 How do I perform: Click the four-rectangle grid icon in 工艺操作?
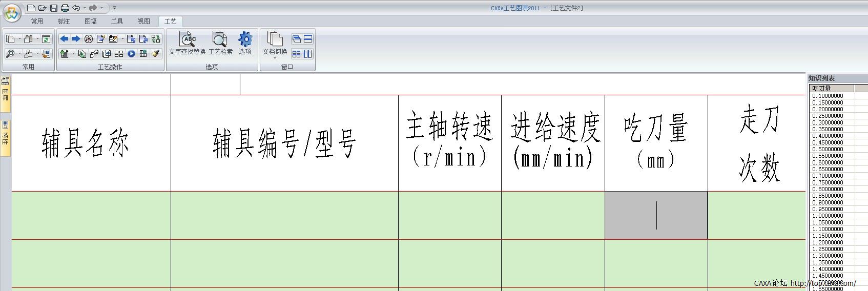point(119,54)
